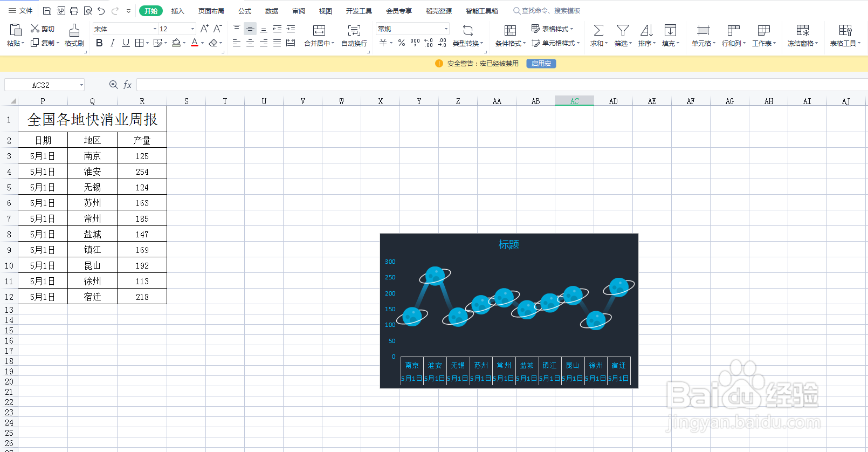Open the font name dropdown 宋体
Image resolution: width=868 pixels, height=452 pixels.
(x=155, y=29)
